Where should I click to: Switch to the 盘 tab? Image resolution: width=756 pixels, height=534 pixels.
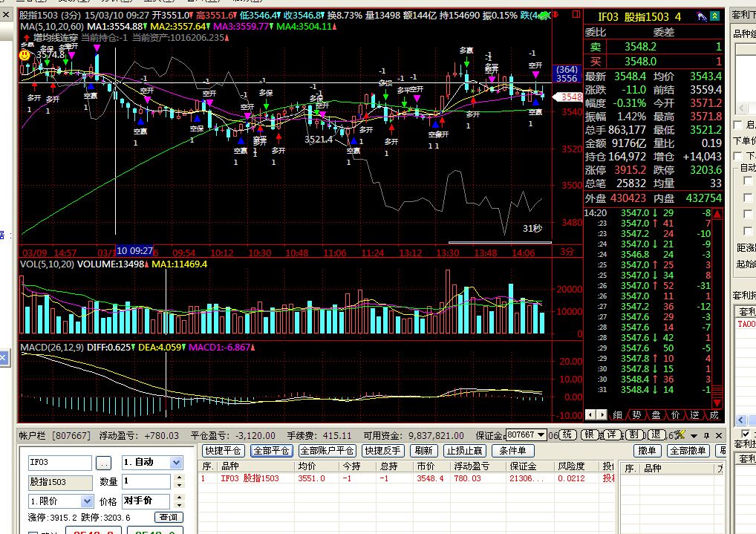click(656, 414)
